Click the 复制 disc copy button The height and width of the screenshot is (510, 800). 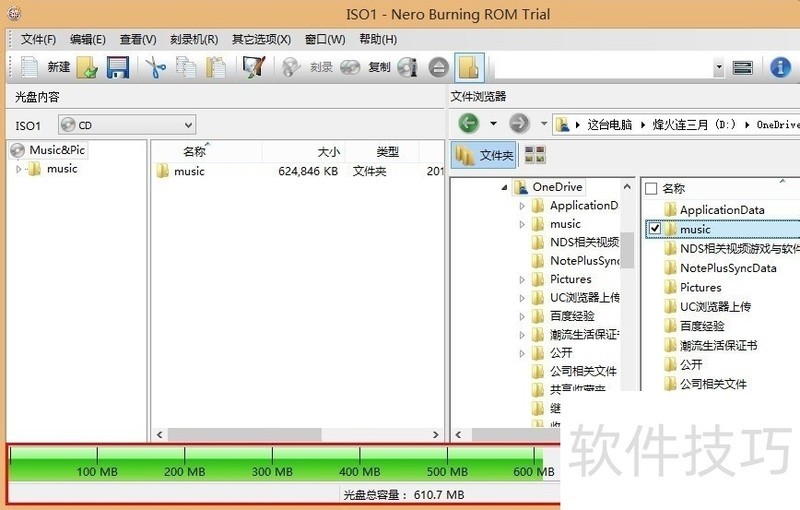tap(366, 67)
